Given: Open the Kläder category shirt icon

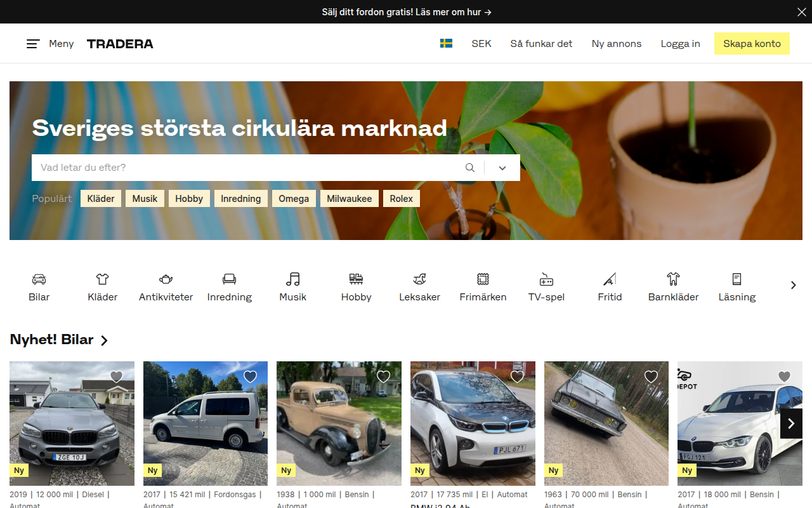Looking at the screenshot, I should click(103, 279).
